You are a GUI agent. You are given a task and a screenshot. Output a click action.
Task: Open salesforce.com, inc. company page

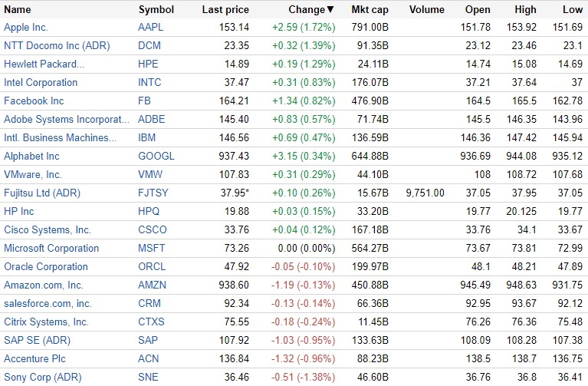point(48,303)
